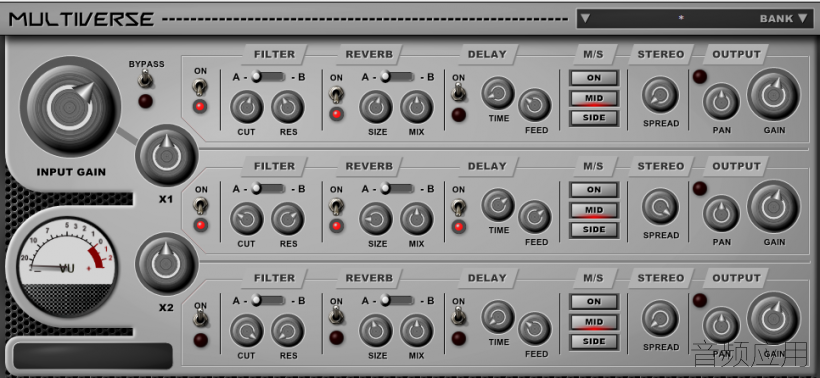Open the preset list arrow at left

point(585,19)
